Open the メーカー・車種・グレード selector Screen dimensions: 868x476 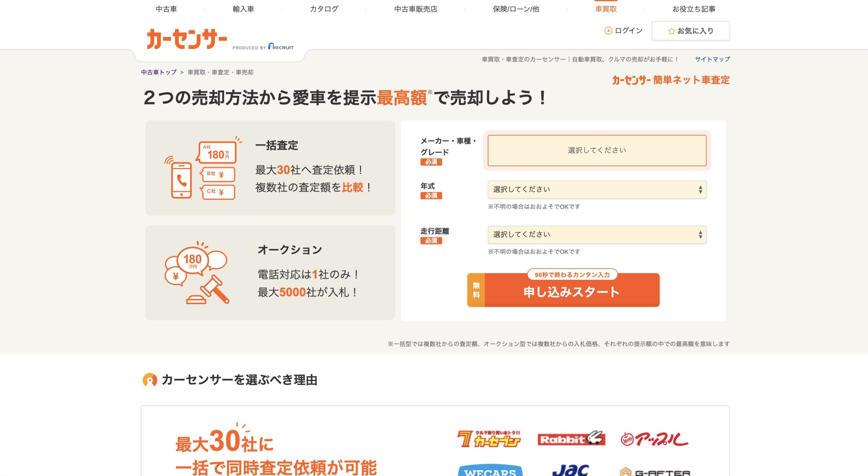597,151
